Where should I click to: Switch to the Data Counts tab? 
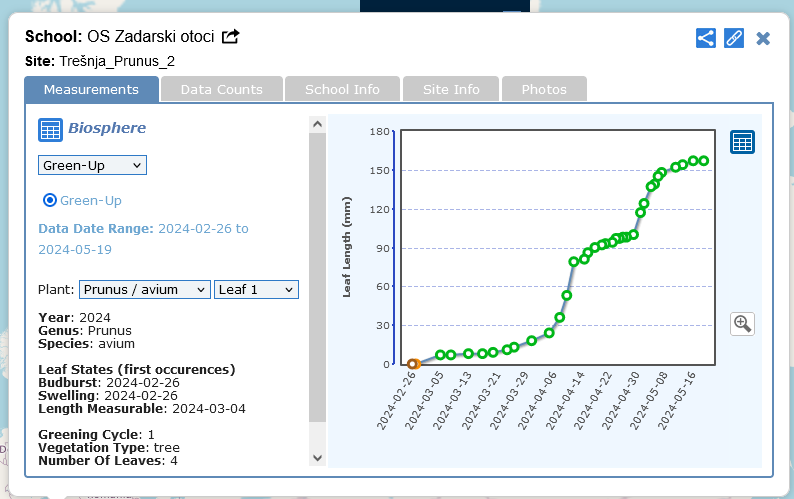[221, 89]
